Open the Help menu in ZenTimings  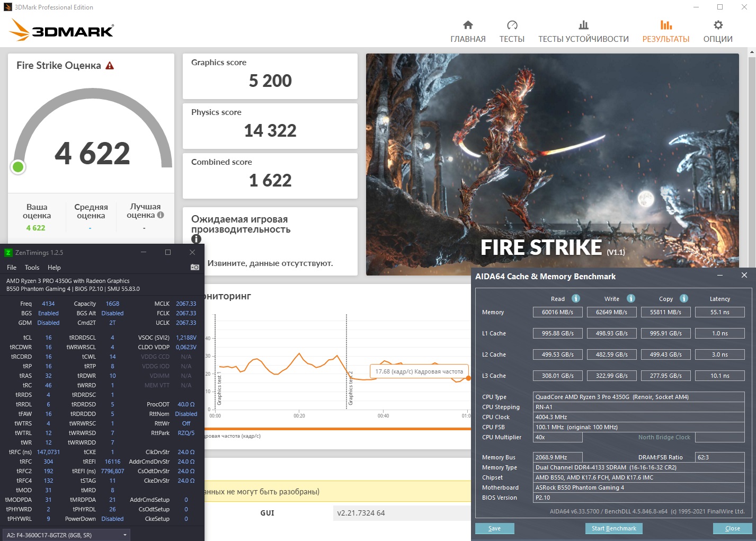coord(54,268)
